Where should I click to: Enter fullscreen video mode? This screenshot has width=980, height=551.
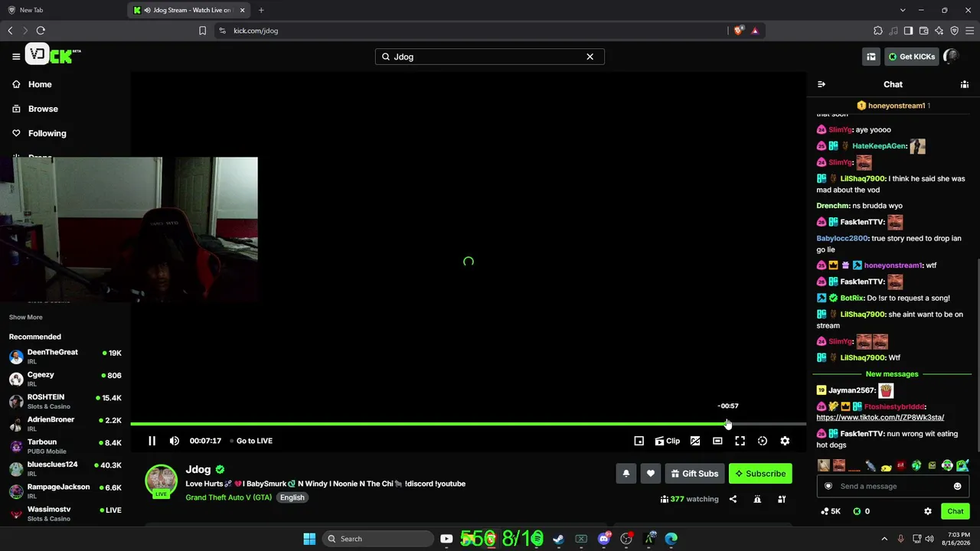(740, 441)
